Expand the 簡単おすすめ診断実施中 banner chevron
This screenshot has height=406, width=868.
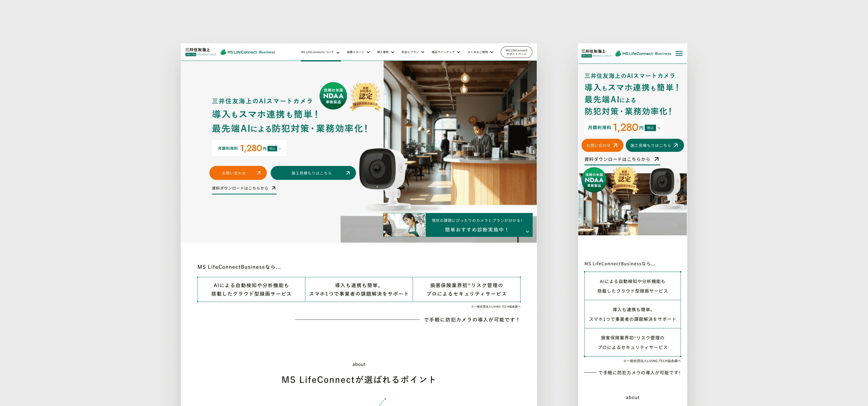tap(527, 232)
